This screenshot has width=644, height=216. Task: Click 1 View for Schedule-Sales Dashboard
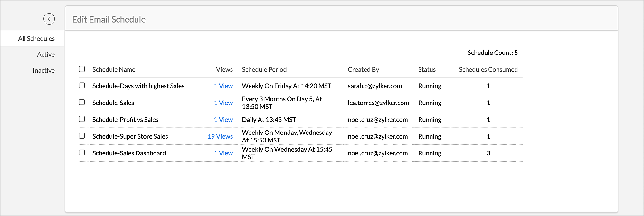223,153
